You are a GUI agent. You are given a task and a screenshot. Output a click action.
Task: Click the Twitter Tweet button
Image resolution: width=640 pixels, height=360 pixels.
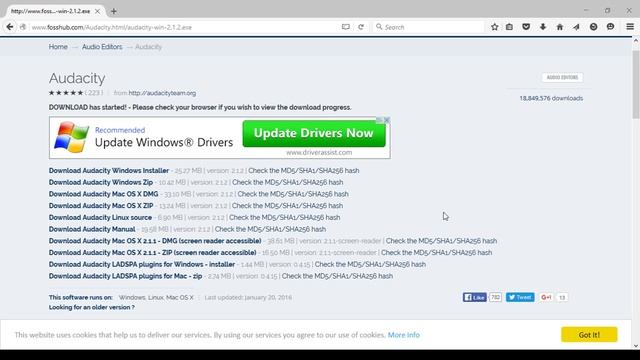coord(520,297)
